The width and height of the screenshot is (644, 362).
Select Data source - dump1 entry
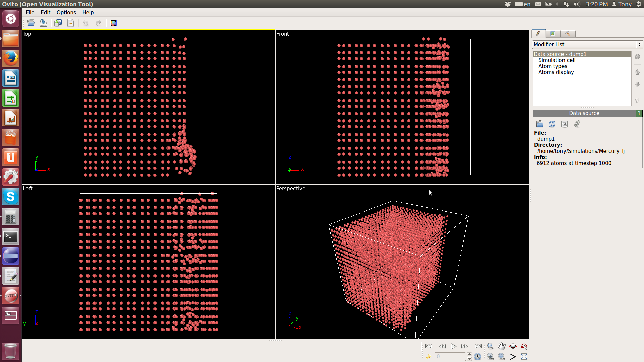point(582,54)
